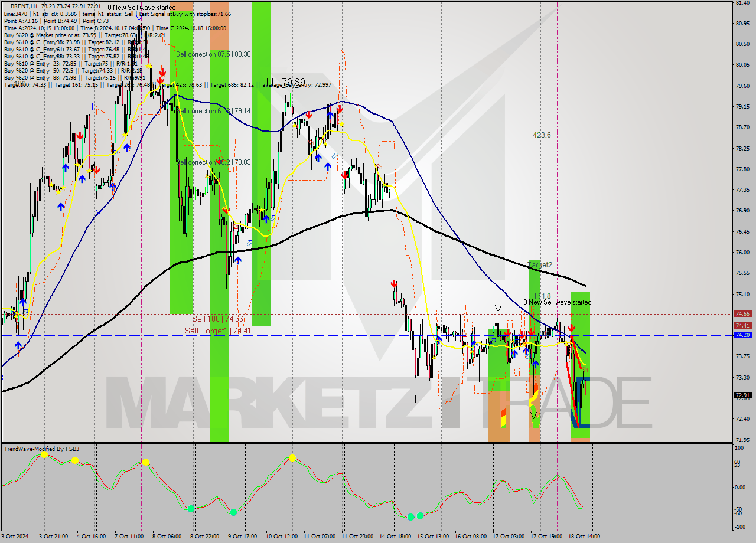Image resolution: width=756 pixels, height=543 pixels.
Task: Click 'TrendWave-Modified By FSB3' indicator label
Action: point(41,449)
